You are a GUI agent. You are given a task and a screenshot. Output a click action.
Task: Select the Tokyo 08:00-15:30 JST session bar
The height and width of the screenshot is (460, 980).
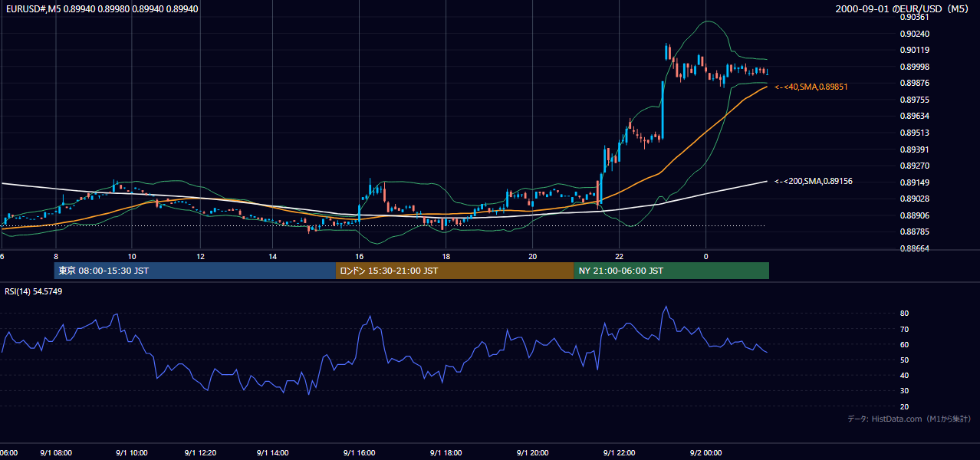(195, 271)
